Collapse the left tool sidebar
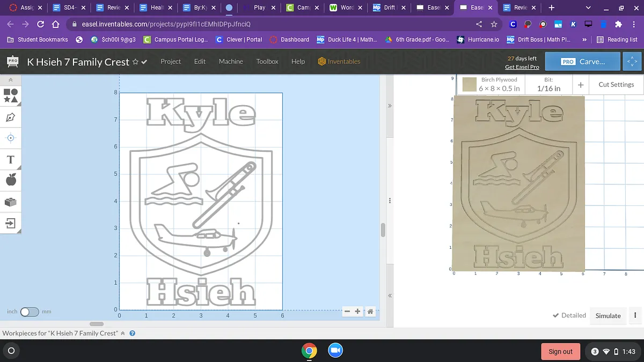Screen dimensions: 644x362 [x=10, y=79]
